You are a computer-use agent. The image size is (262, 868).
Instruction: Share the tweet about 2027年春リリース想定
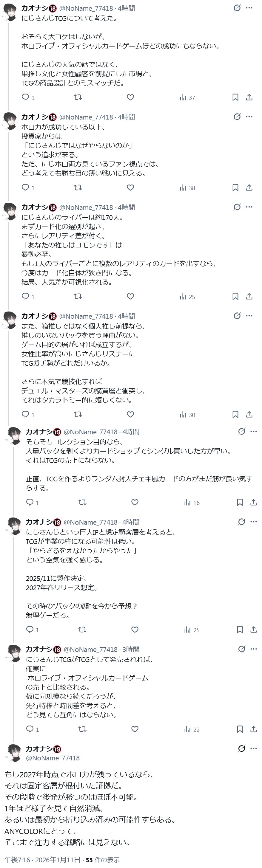(x=254, y=630)
